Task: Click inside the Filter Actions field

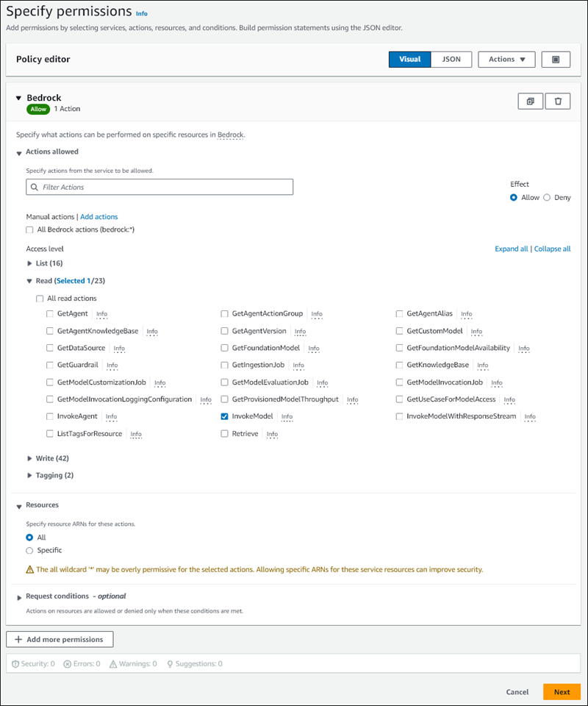Action: [x=159, y=187]
